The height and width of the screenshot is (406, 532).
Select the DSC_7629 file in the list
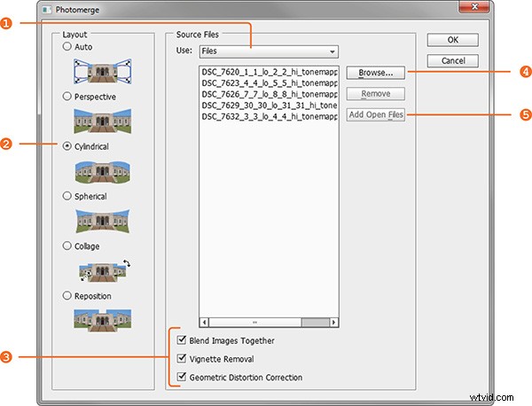point(269,105)
